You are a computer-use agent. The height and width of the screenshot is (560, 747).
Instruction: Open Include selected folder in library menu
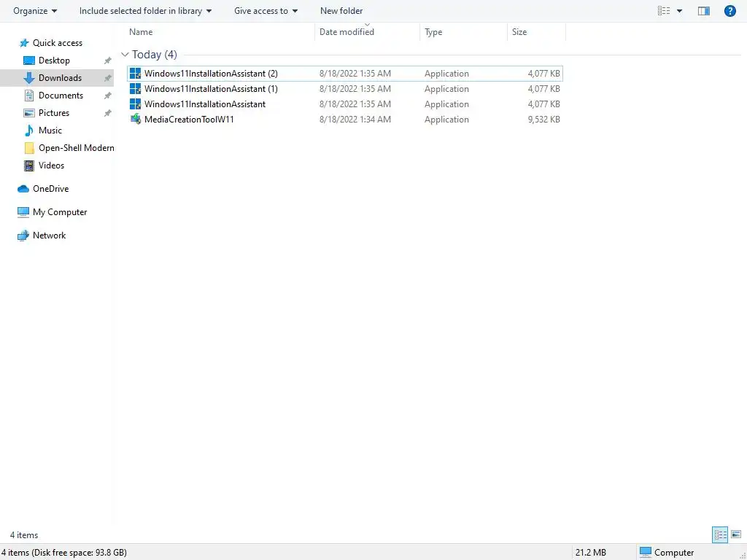[x=145, y=10]
